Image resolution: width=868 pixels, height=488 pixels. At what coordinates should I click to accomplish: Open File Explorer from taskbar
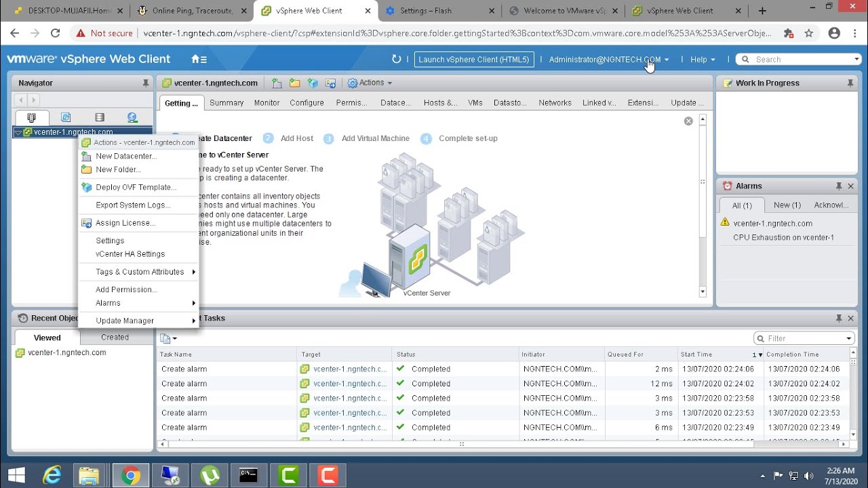tap(90, 476)
